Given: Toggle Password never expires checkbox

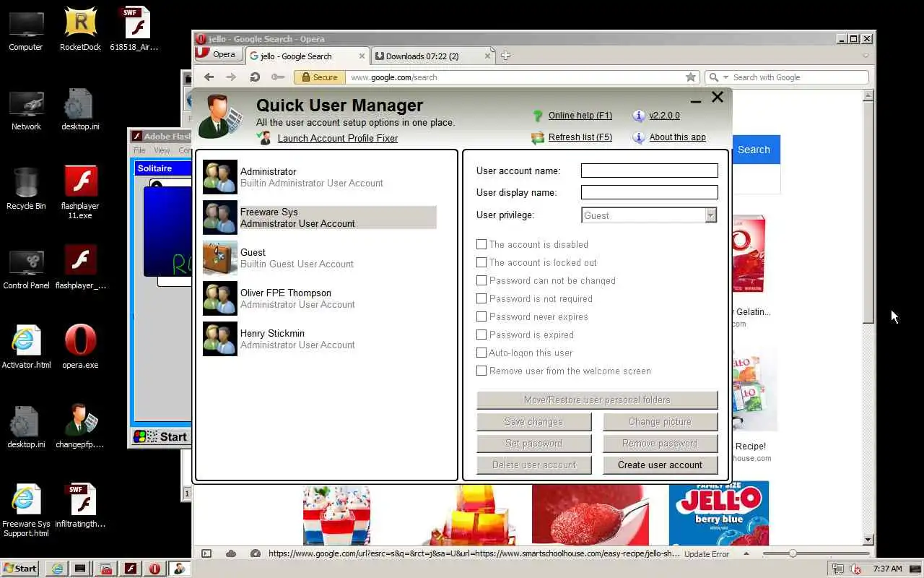Looking at the screenshot, I should coord(481,316).
